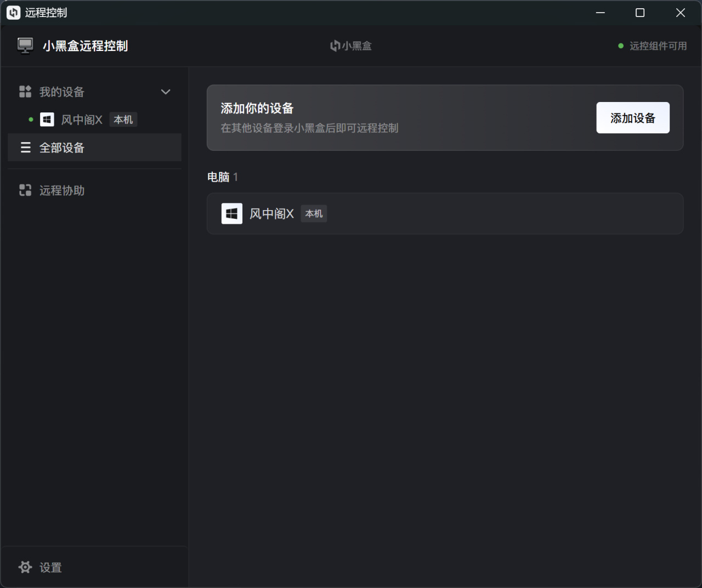The width and height of the screenshot is (702, 588).
Task: Click Windows logo on 风中阁X card
Action: [x=232, y=213]
